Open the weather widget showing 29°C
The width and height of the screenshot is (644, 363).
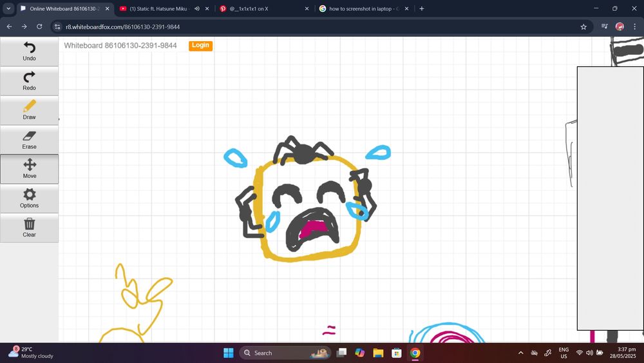[x=31, y=353]
